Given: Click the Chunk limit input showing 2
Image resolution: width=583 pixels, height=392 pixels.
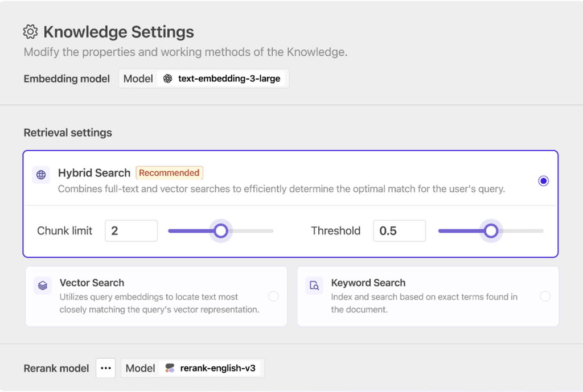Looking at the screenshot, I should pos(131,230).
